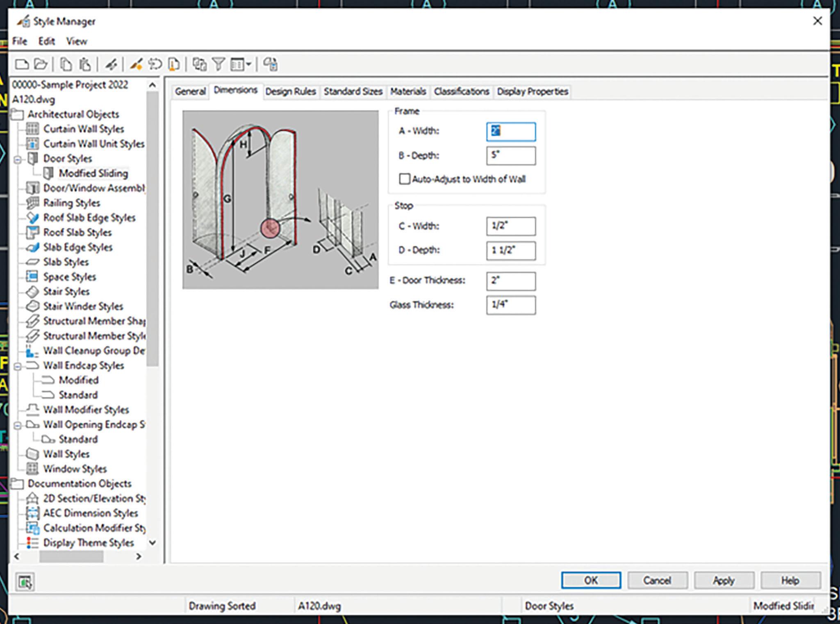This screenshot has width=840, height=624.
Task: Click the Stair Styles icon
Action: 32,291
